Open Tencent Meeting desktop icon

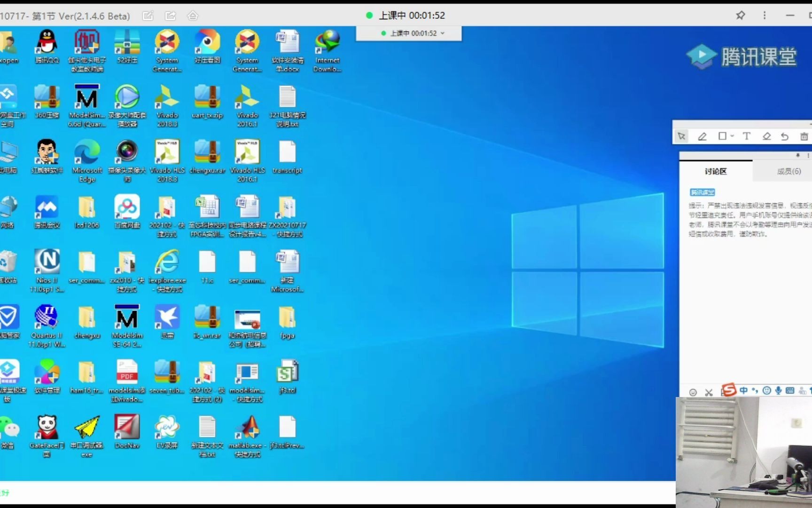(x=47, y=212)
